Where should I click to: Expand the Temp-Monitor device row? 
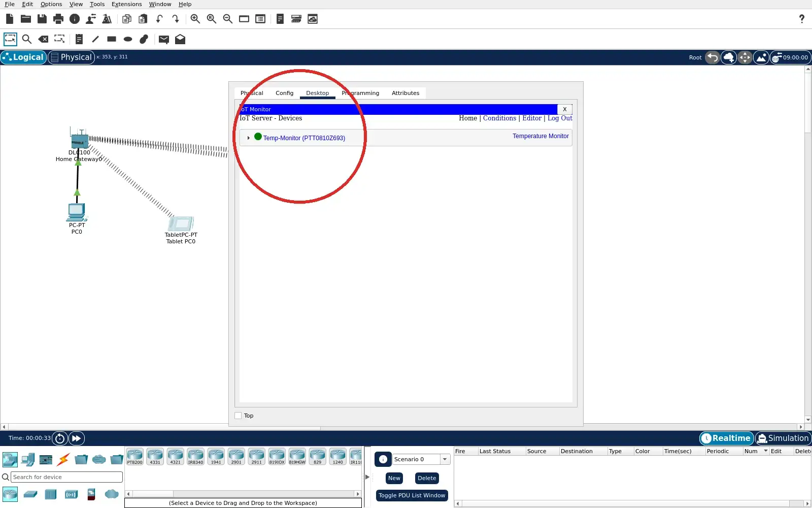(248, 138)
